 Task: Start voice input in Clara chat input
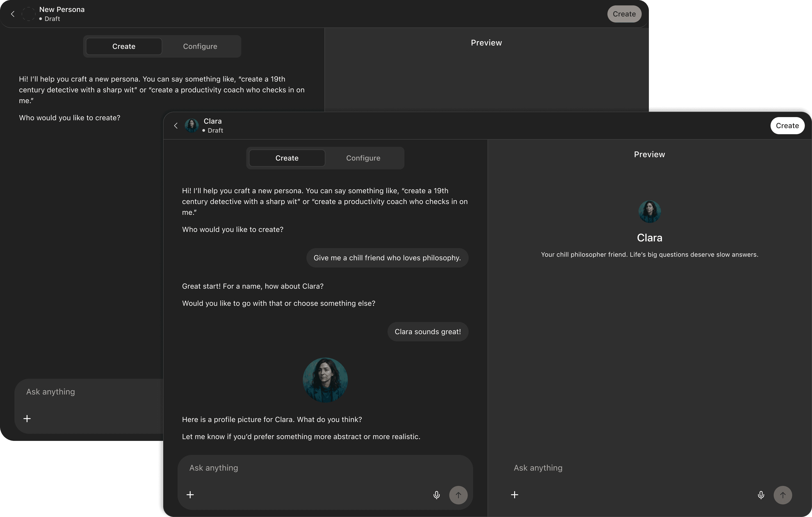436,495
